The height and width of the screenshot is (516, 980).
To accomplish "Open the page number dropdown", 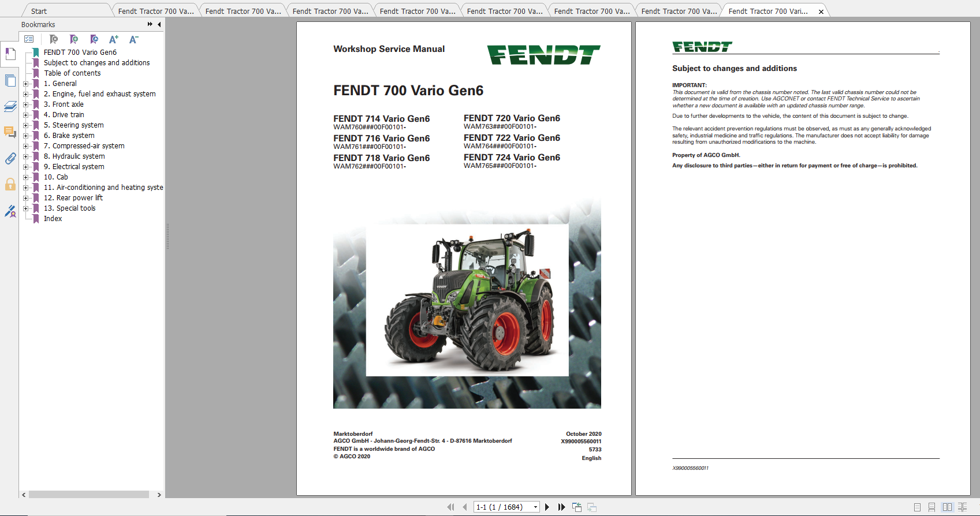I will click(535, 507).
